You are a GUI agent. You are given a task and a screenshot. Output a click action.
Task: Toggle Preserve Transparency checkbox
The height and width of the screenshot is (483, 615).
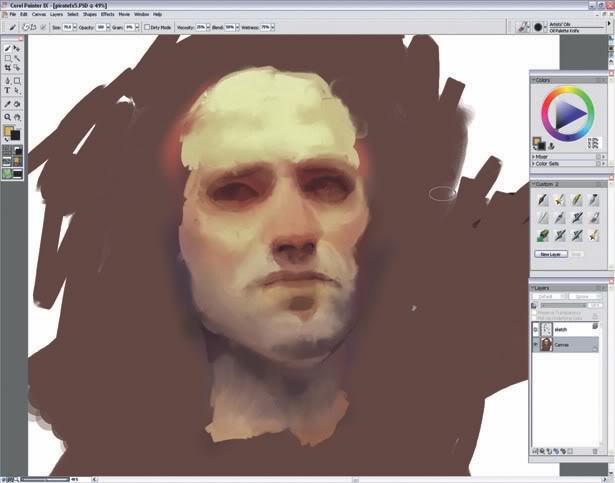click(x=534, y=313)
